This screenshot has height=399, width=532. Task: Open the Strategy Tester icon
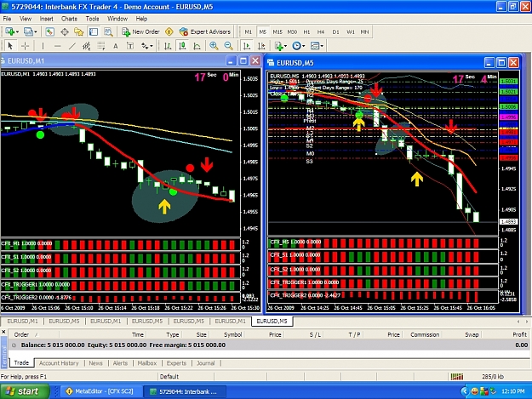coord(108,31)
